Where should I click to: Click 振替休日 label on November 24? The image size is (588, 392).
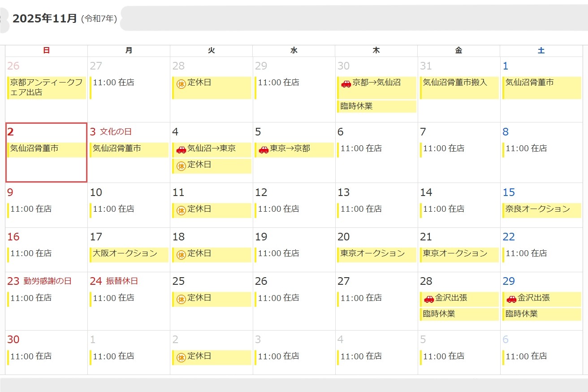pyautogui.click(x=122, y=281)
